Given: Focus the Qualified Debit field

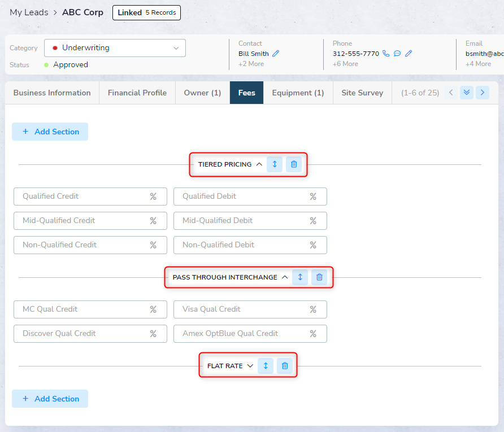Looking at the screenshot, I should 250,197.
